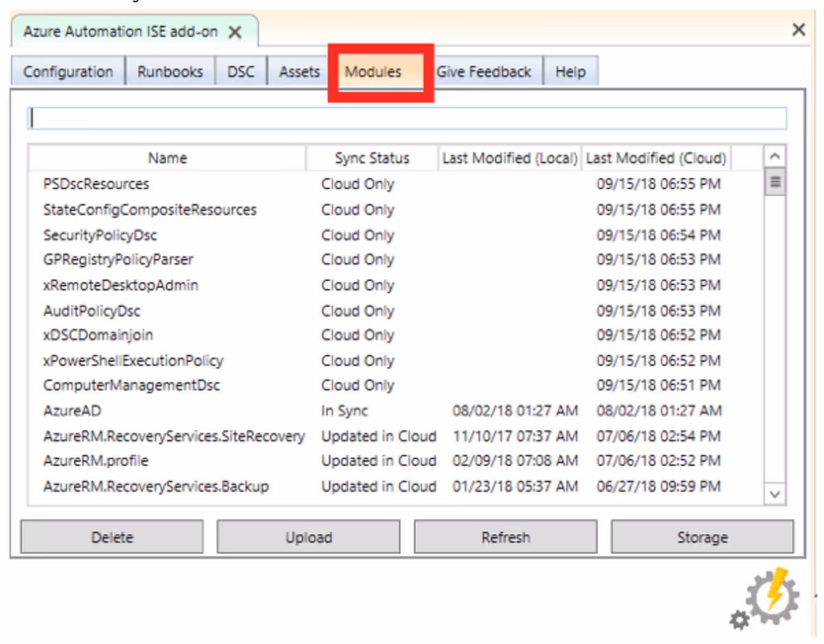Image resolution: width=824 pixels, height=644 pixels.
Task: Close the add-on pane with the X
Action: 799,29
